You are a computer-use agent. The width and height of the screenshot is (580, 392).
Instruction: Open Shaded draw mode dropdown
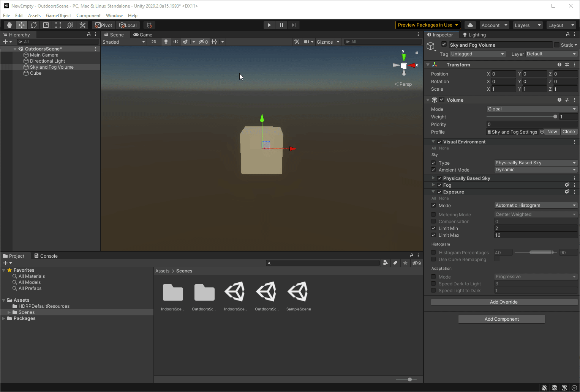(124, 42)
